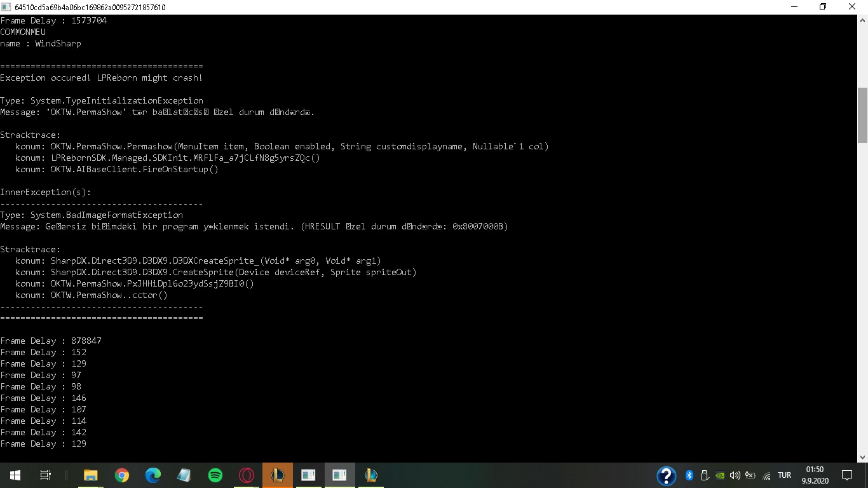
Task: Click the message line mentioning 'OKTW.PermaShow'
Action: (x=158, y=112)
